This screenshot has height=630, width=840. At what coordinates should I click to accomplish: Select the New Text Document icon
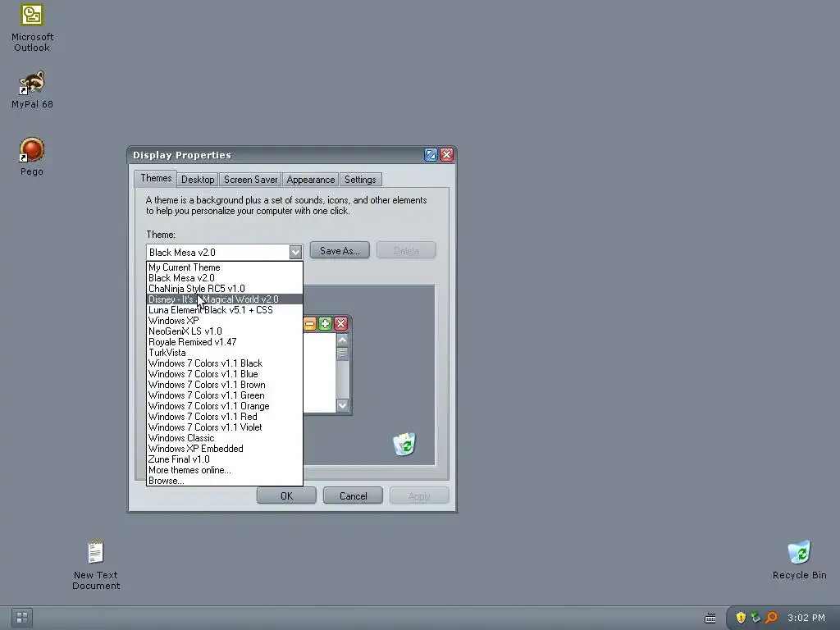[x=96, y=564]
